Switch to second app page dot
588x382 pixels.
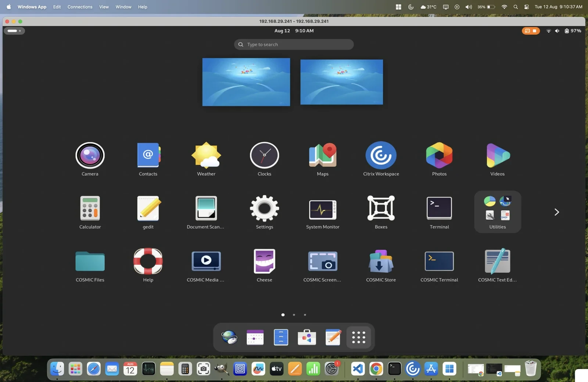coord(294,315)
